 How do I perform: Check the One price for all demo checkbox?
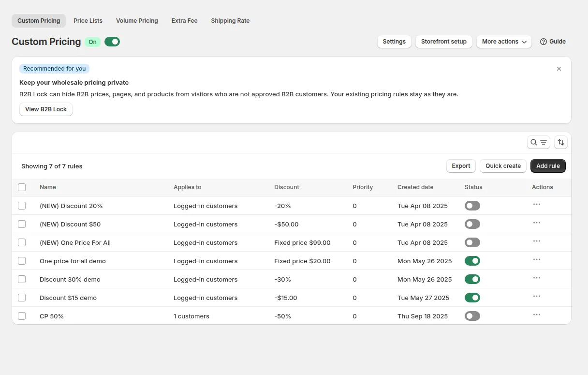[22, 261]
